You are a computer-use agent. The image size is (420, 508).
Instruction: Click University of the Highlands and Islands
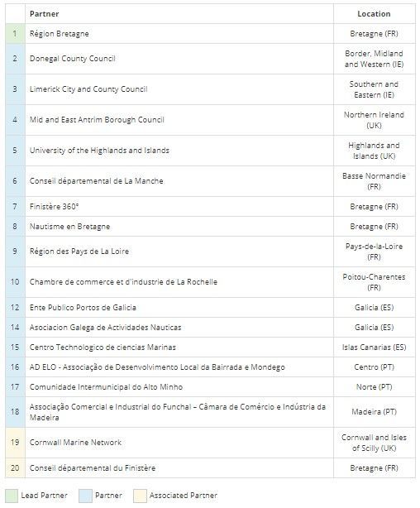point(99,151)
